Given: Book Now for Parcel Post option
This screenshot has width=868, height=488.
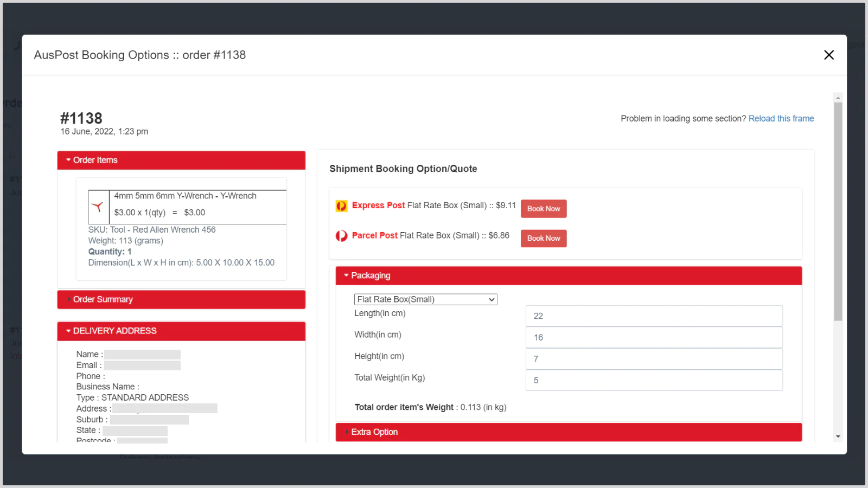Looking at the screenshot, I should 543,239.
